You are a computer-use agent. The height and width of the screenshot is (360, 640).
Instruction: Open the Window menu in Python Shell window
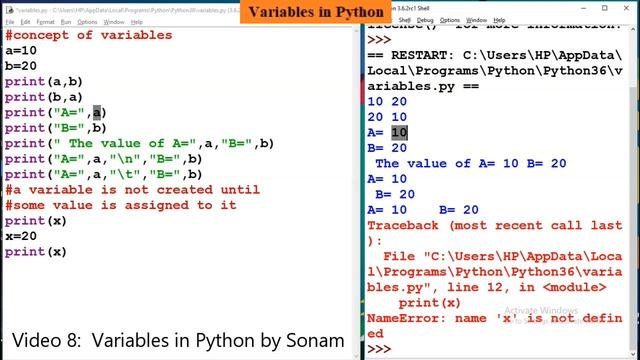pyautogui.click(x=476, y=20)
